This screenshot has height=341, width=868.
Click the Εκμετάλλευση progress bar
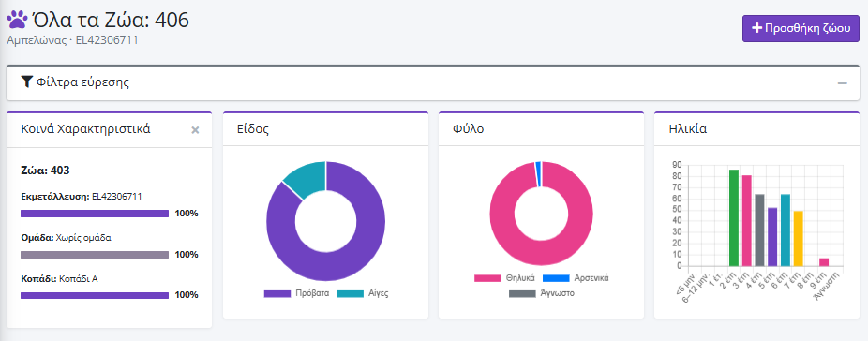point(95,214)
